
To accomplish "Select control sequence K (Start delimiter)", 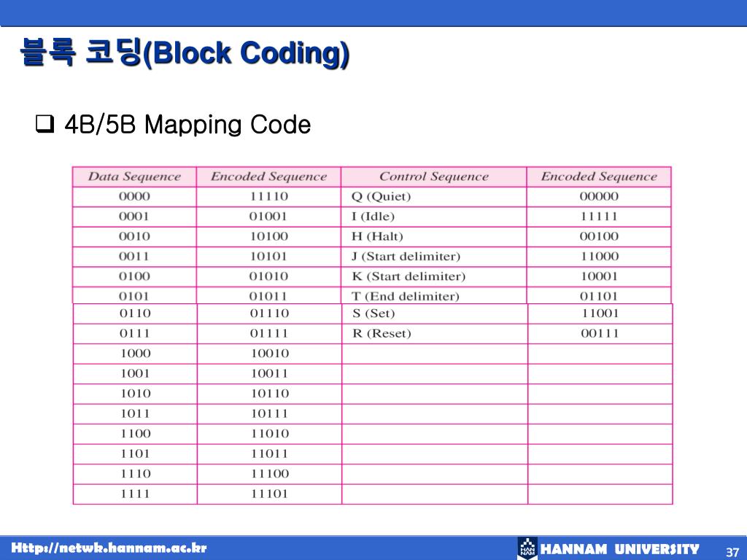I will click(x=409, y=276).
